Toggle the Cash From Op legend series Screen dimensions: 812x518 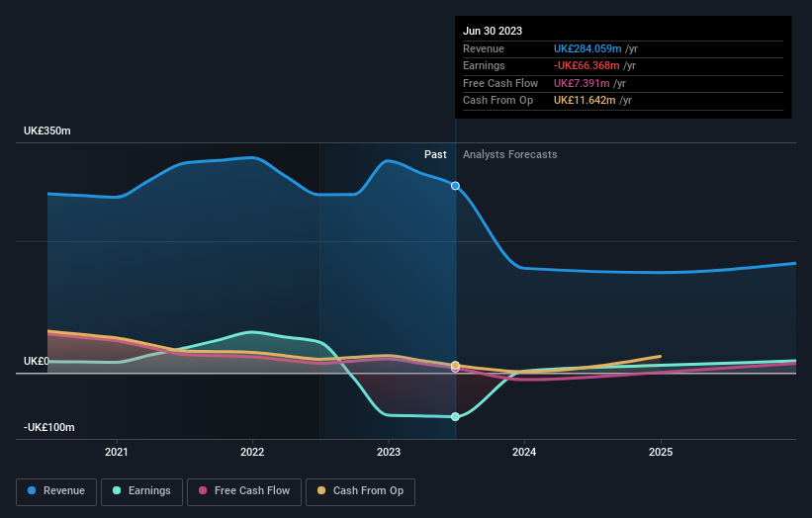tap(360, 491)
